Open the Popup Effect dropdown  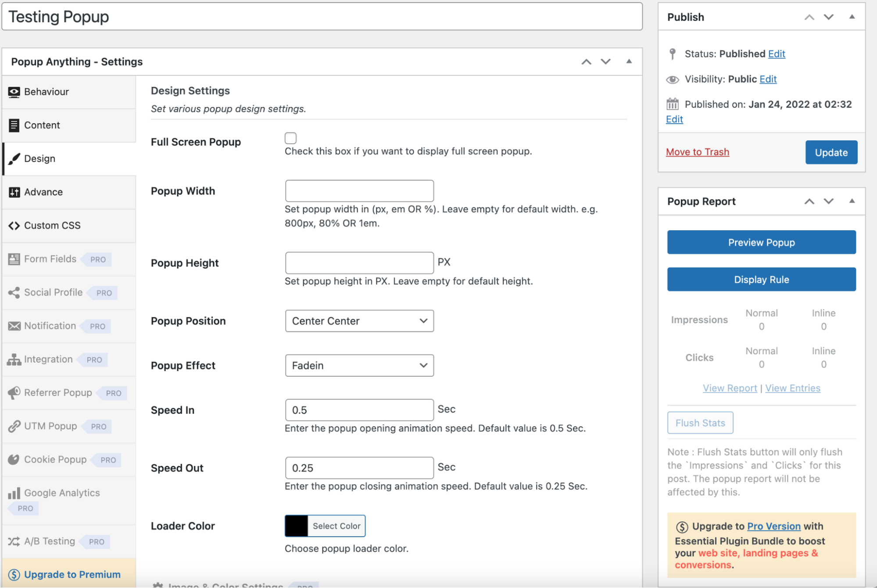tap(359, 366)
